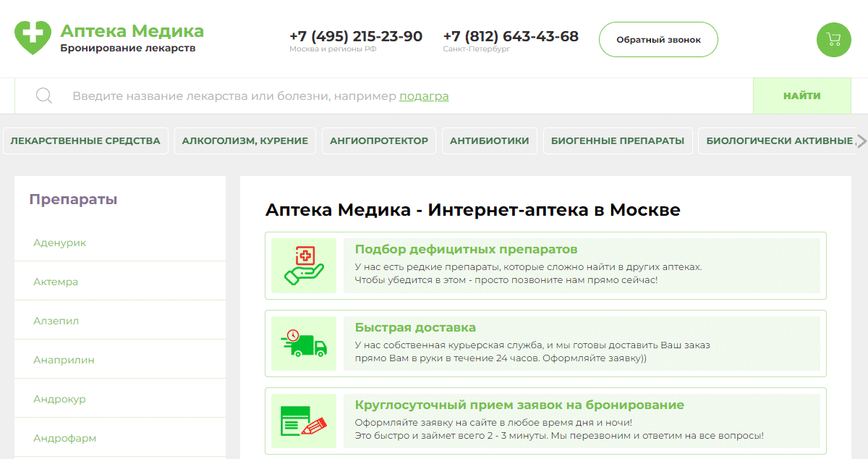
Task: Click the hand with medicine icon
Action: (x=304, y=266)
